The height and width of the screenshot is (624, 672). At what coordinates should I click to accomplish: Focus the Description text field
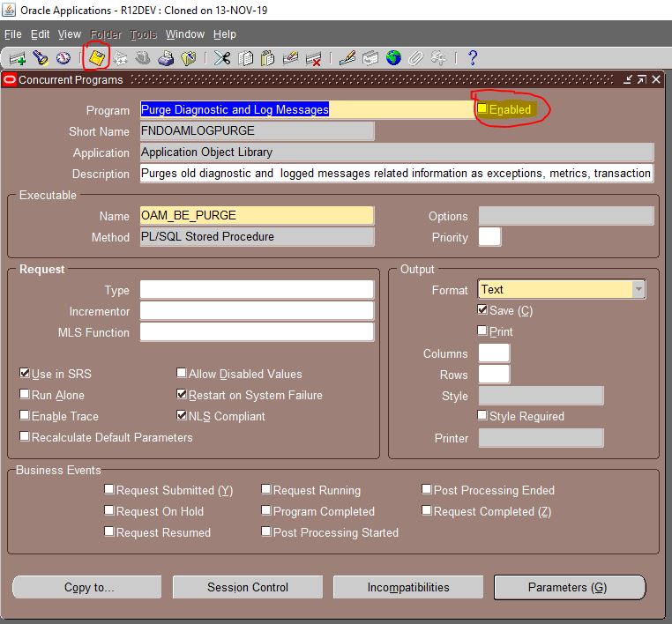coord(397,173)
